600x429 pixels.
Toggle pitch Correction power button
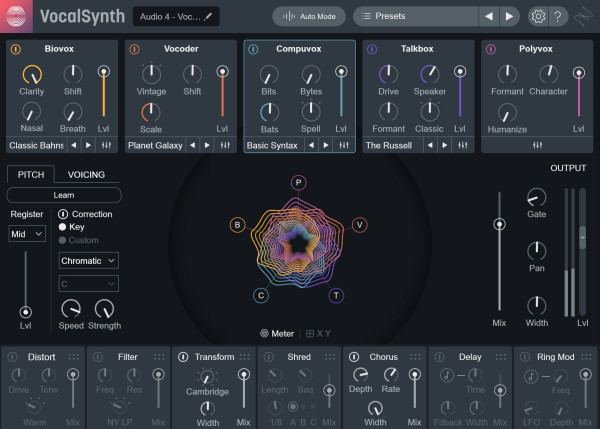pyautogui.click(x=63, y=214)
